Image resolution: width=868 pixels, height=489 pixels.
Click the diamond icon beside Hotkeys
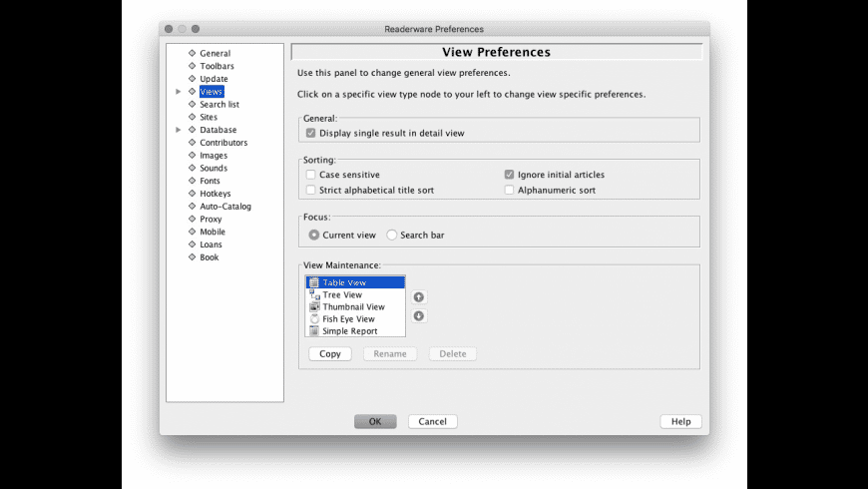point(193,194)
